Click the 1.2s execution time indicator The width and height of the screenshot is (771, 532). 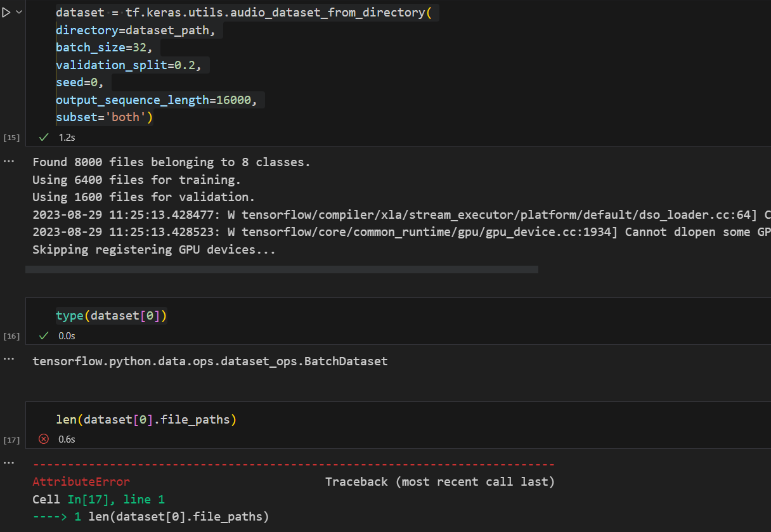point(67,137)
